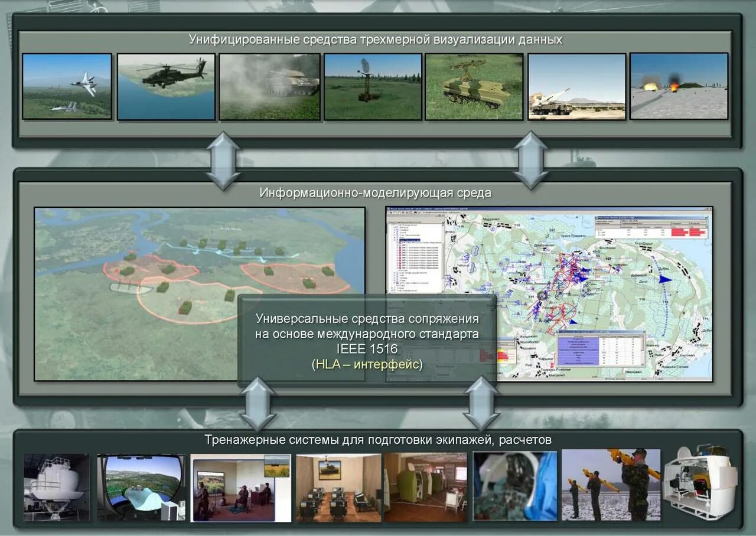Open the training room with seated operators photo
The image size is (756, 536).
(x=241, y=488)
